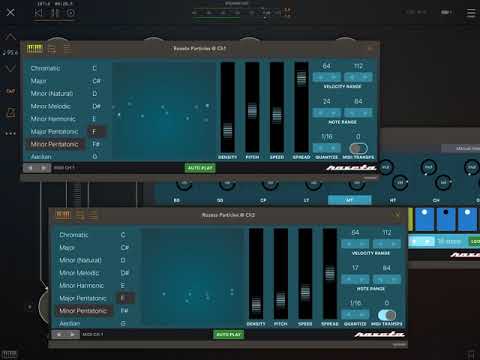Tap Quantize 1/16 stepper in Ch1 window
The width and height of the screenshot is (480, 360).
pyautogui.click(x=327, y=148)
